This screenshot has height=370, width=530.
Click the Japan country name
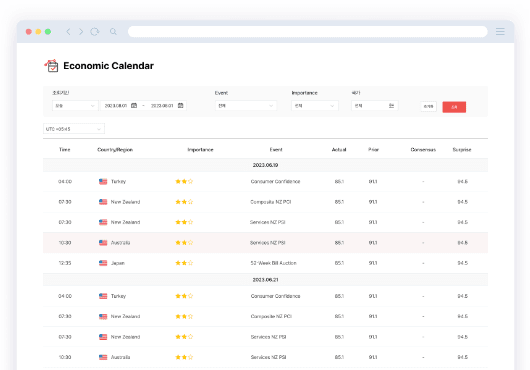118,263
